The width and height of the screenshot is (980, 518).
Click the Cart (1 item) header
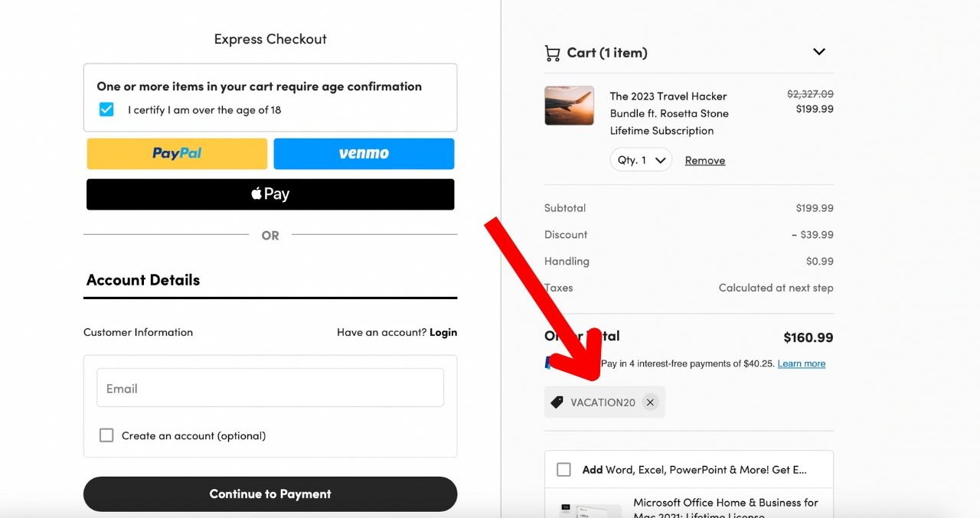pos(607,53)
